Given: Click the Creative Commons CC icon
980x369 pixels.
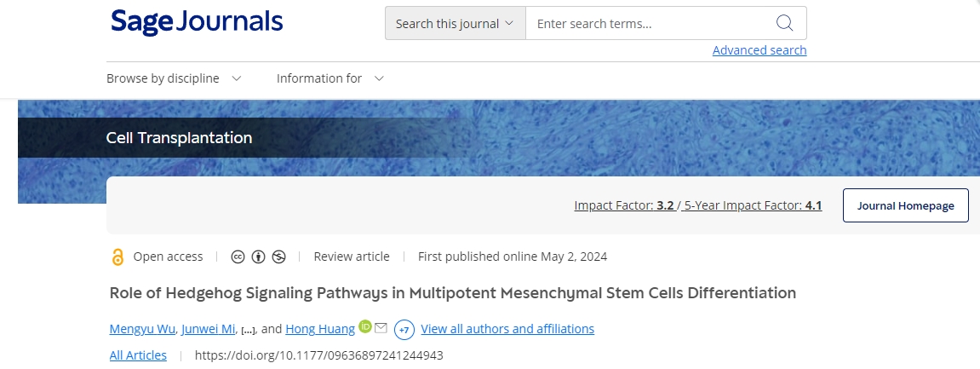Looking at the screenshot, I should [238, 257].
